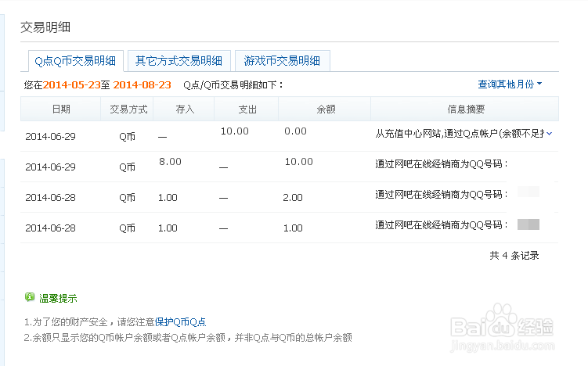Click the 存入 column header
Screen dimensions: 588x366
point(185,109)
